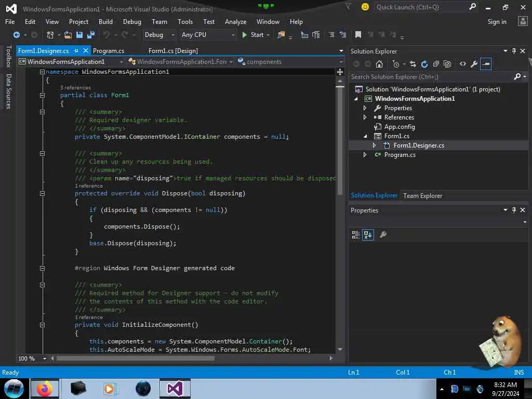Click the Pending Changes Filter clock icon
The image size is (532, 399).
click(395, 64)
